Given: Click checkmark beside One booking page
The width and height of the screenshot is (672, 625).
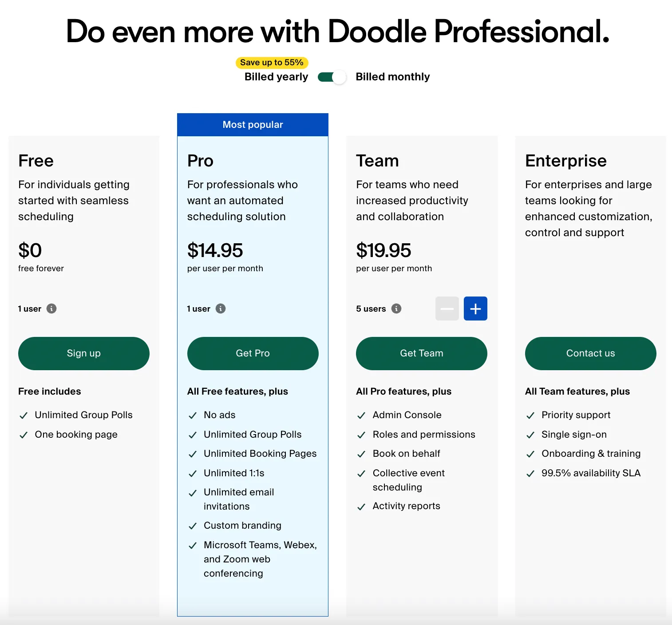Looking at the screenshot, I should 24,435.
